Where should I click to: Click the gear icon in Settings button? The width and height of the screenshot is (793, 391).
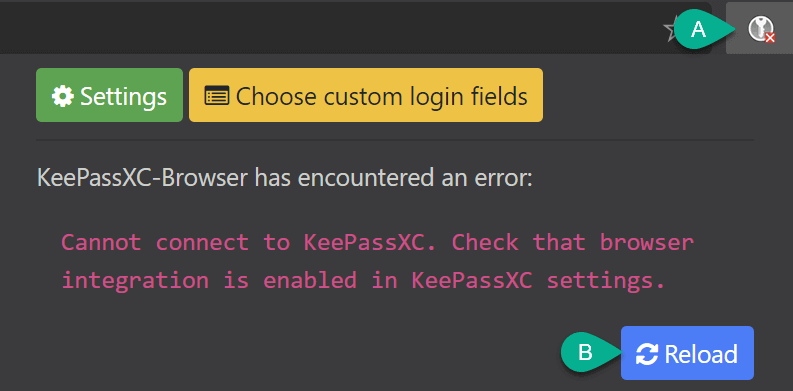(63, 96)
